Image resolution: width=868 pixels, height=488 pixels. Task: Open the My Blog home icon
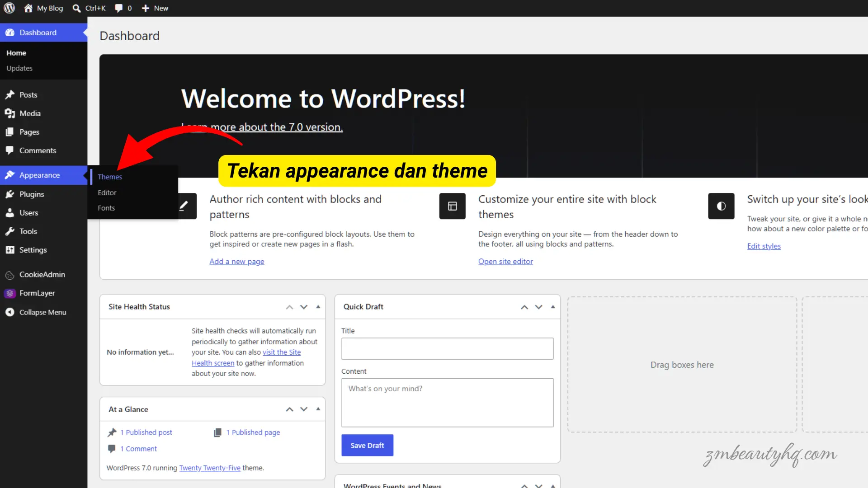(x=28, y=8)
